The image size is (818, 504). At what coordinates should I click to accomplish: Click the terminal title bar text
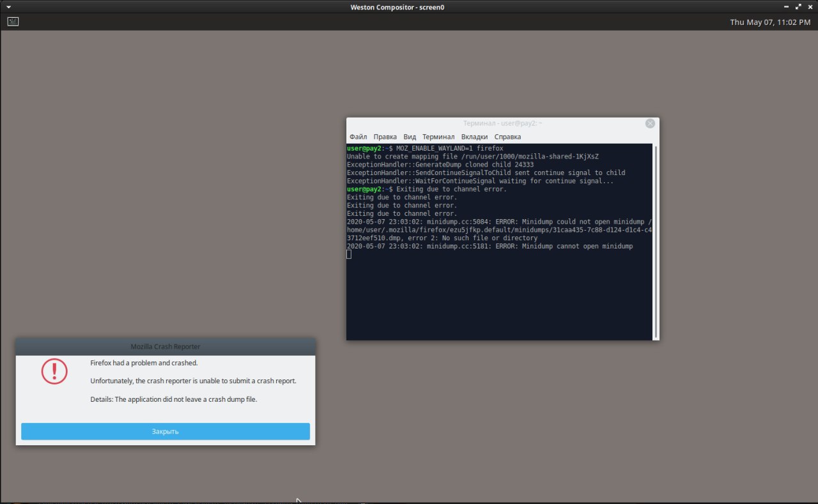coord(502,123)
